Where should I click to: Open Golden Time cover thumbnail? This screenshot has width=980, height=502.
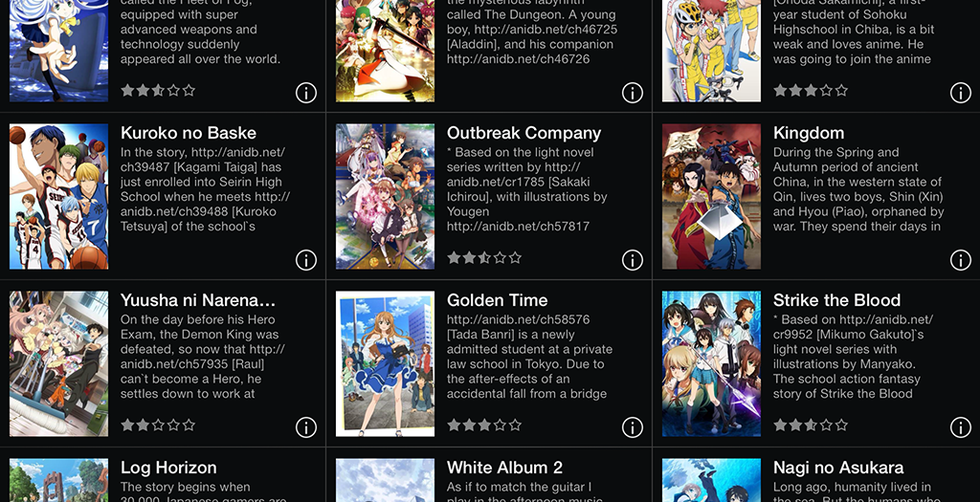tap(385, 363)
